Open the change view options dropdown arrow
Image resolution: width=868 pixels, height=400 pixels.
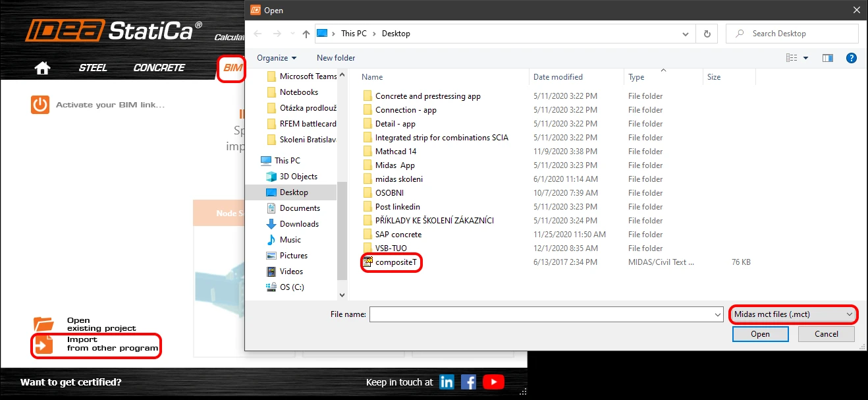coord(805,58)
